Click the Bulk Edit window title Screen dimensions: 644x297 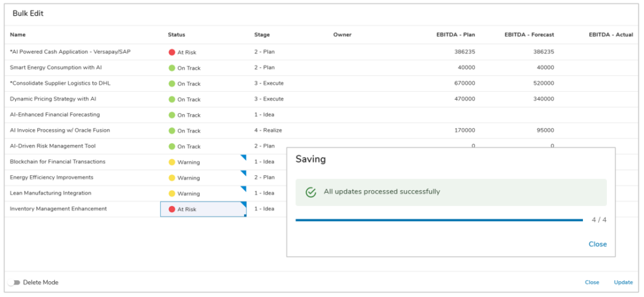coord(28,14)
